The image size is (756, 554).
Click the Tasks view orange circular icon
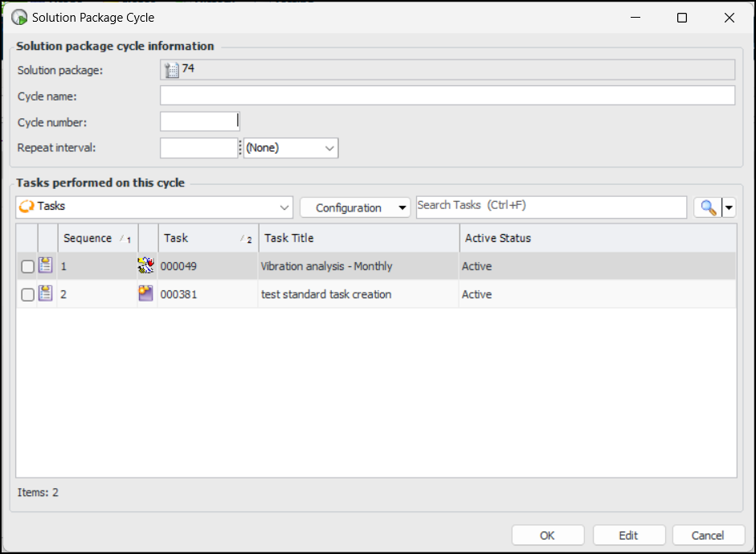point(26,207)
